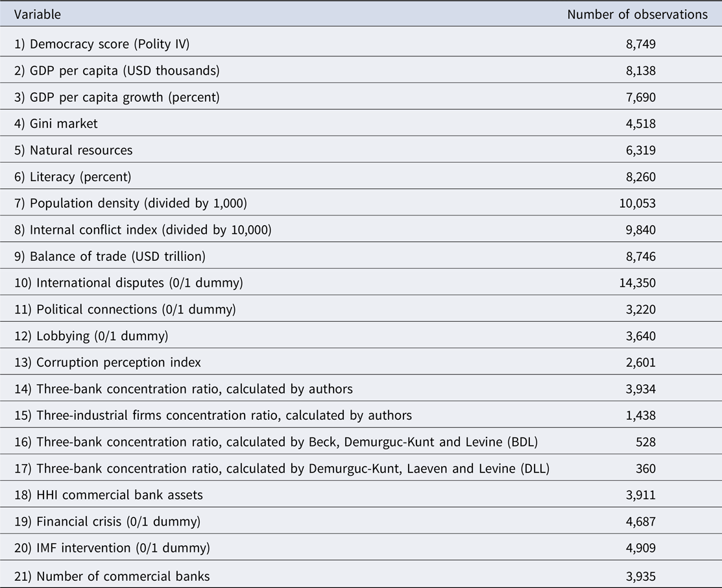This screenshot has width=722, height=588.
Task: Click Three-industrial firms concentration ratio row
Action: (361, 415)
